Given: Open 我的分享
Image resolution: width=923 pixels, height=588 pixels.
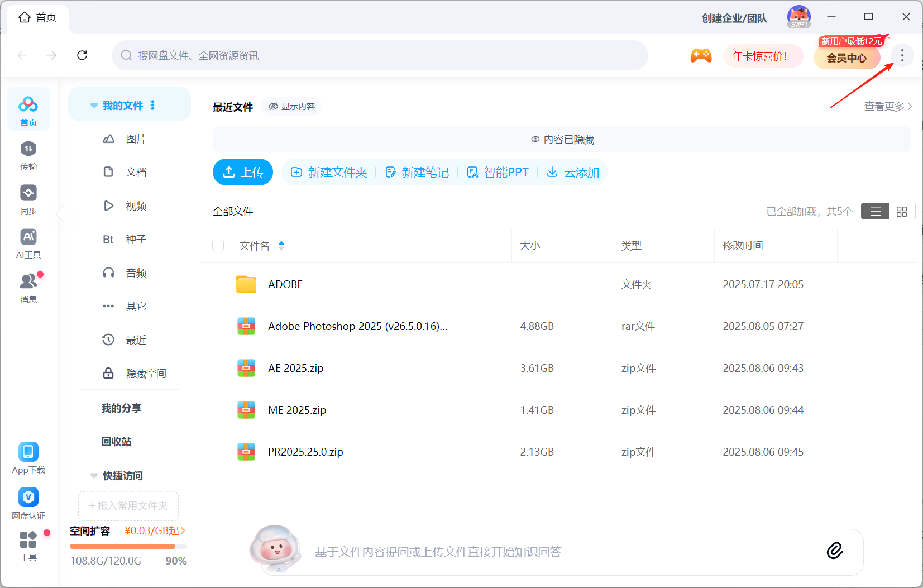Looking at the screenshot, I should 121,408.
